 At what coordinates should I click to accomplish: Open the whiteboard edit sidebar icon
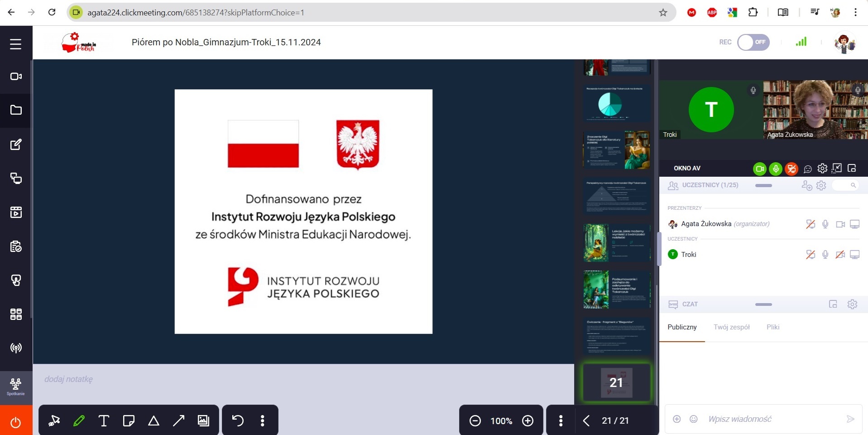click(x=16, y=145)
